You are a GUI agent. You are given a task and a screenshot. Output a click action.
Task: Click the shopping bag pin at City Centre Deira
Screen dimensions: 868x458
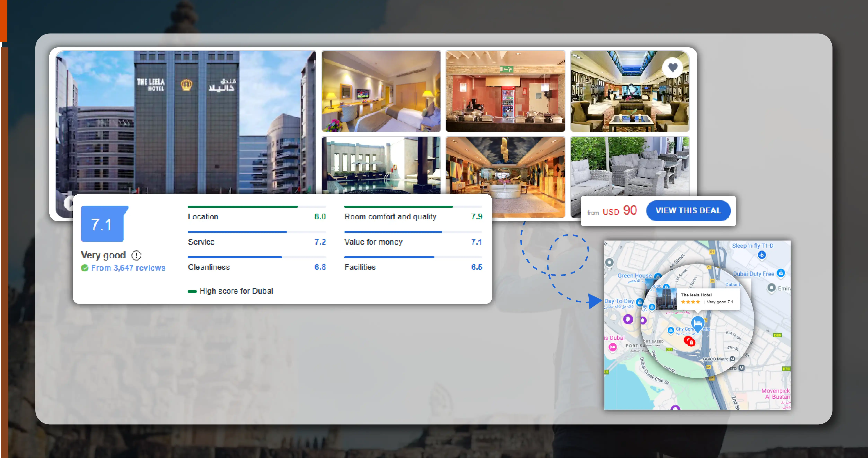671,330
